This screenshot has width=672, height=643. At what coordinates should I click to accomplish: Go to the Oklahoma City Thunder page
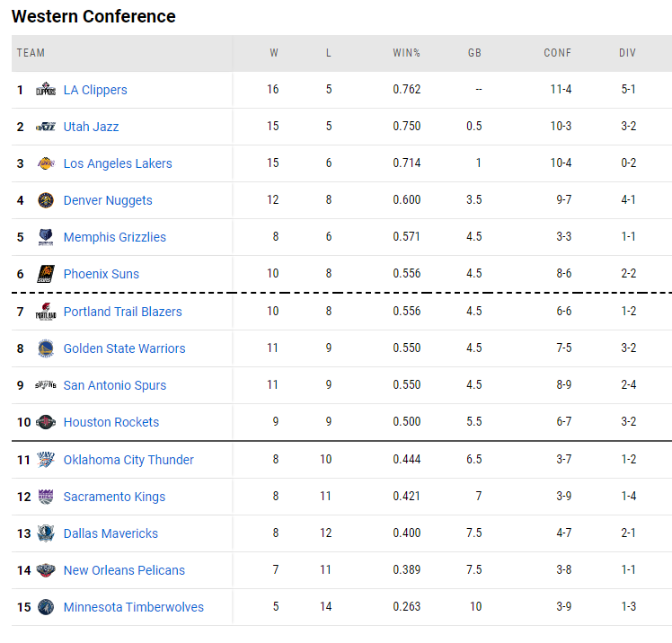point(128,460)
